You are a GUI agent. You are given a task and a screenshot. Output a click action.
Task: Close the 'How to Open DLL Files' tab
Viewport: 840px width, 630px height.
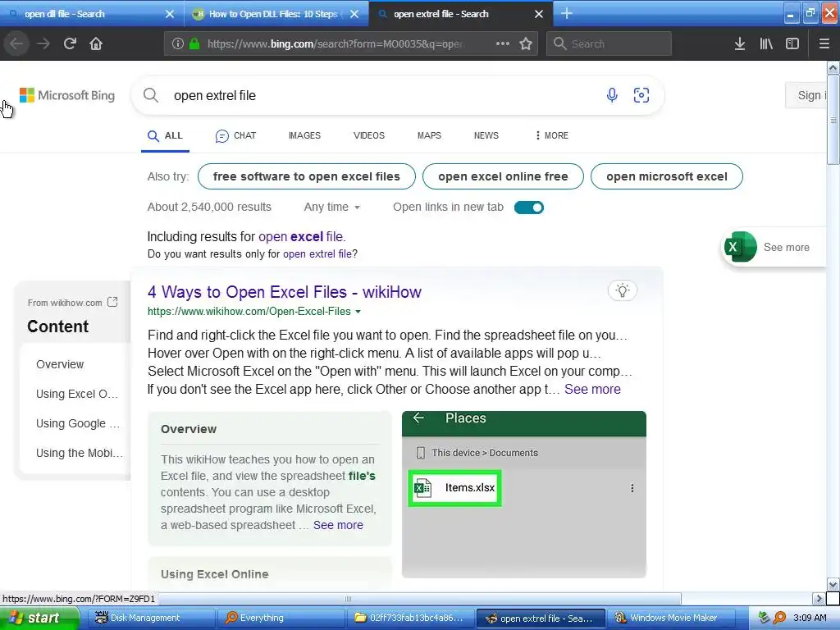[x=354, y=14]
